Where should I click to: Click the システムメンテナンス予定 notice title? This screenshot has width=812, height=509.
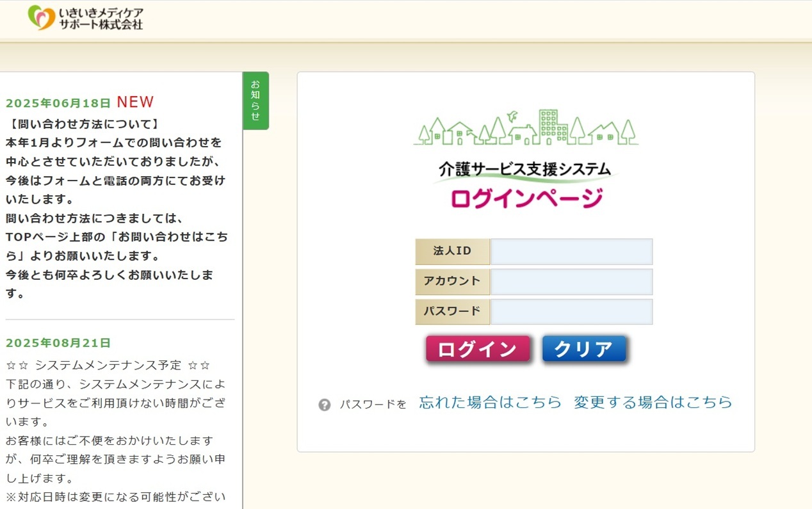click(108, 366)
